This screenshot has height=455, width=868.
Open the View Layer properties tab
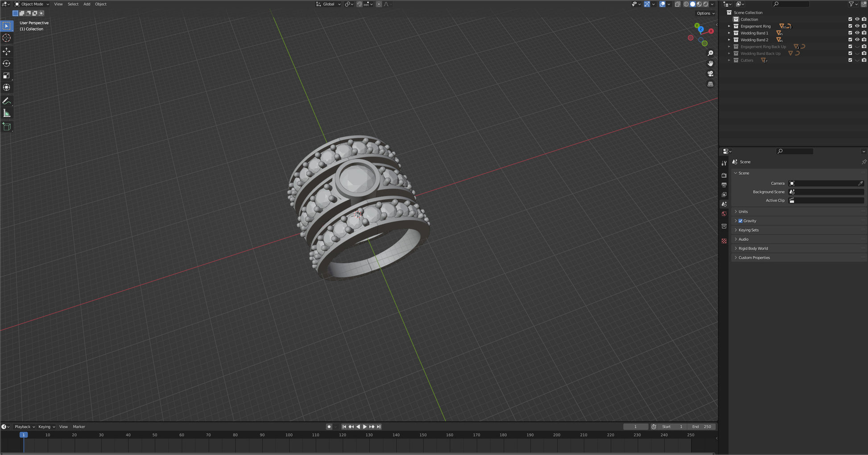pyautogui.click(x=724, y=195)
